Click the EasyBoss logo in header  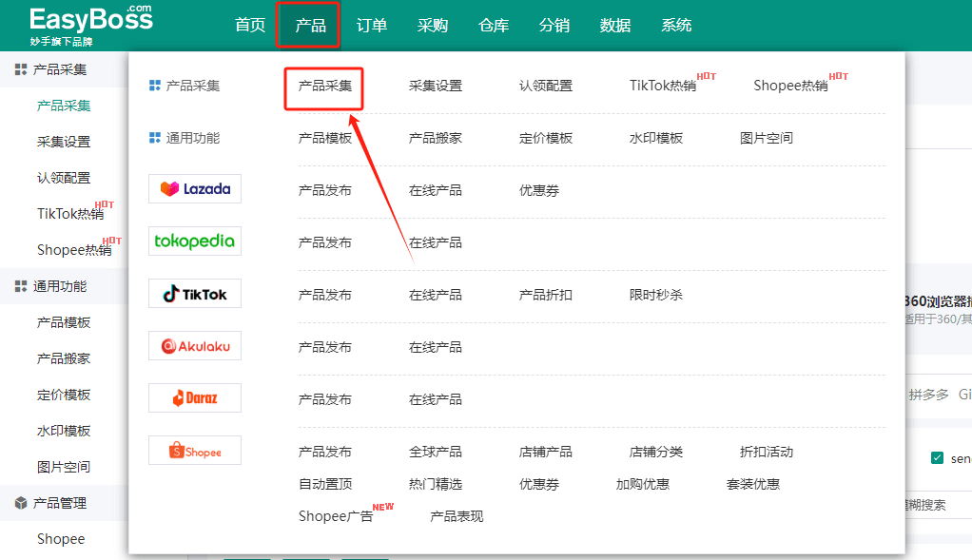pyautogui.click(x=90, y=25)
